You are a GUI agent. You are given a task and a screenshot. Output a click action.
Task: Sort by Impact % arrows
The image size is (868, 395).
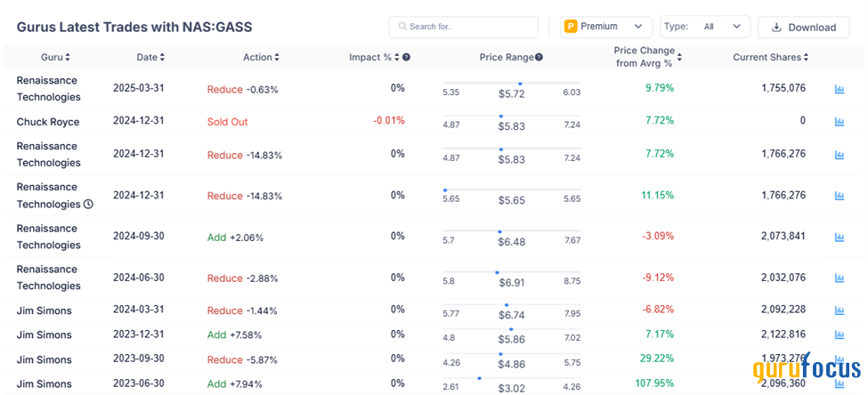(x=397, y=57)
